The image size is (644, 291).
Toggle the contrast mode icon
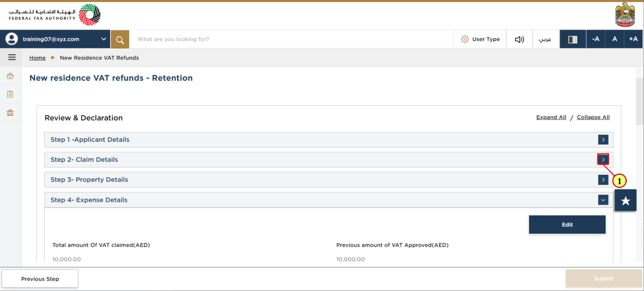click(x=573, y=39)
